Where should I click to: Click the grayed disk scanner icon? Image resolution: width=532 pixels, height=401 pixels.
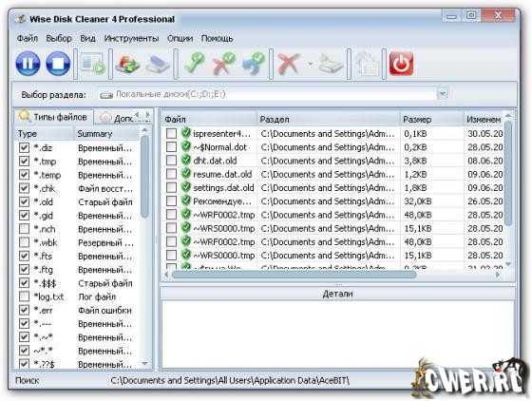click(158, 64)
